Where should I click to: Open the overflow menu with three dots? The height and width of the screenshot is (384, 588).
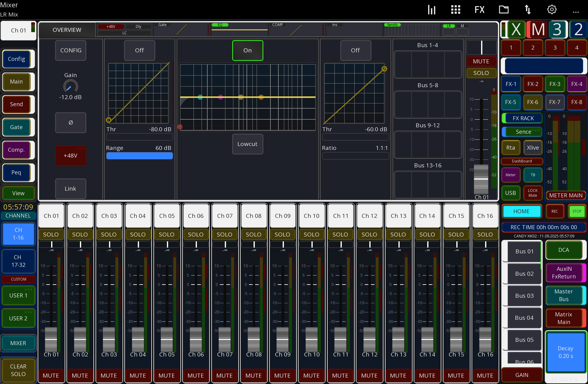[575, 12]
